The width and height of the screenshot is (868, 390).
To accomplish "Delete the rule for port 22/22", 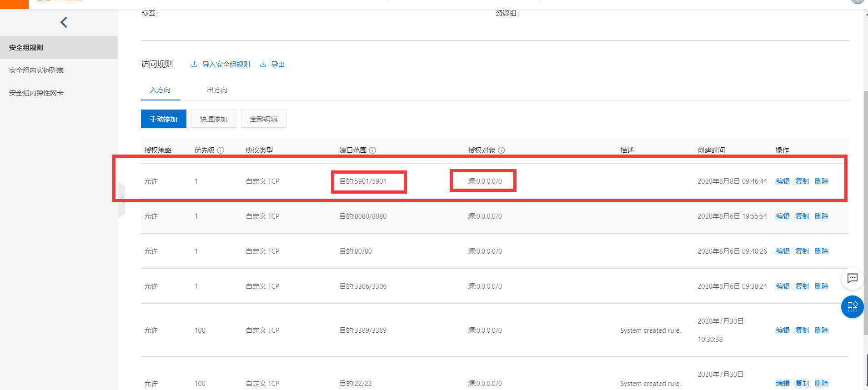I will [821, 384].
